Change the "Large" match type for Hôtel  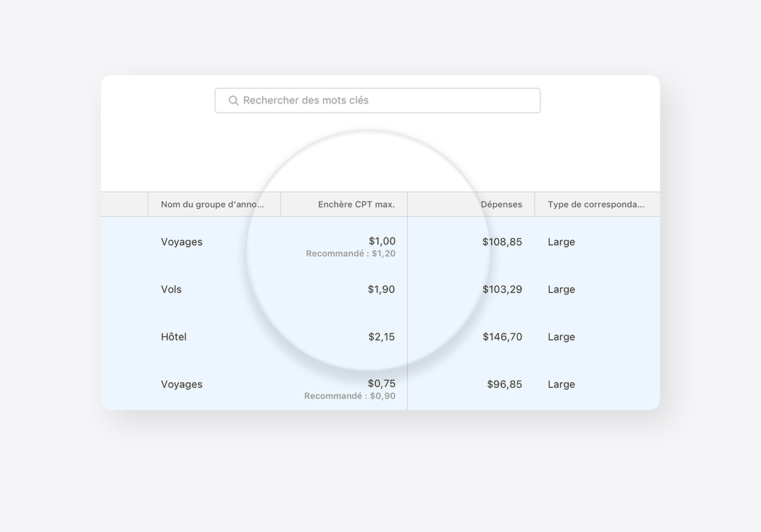(x=561, y=337)
